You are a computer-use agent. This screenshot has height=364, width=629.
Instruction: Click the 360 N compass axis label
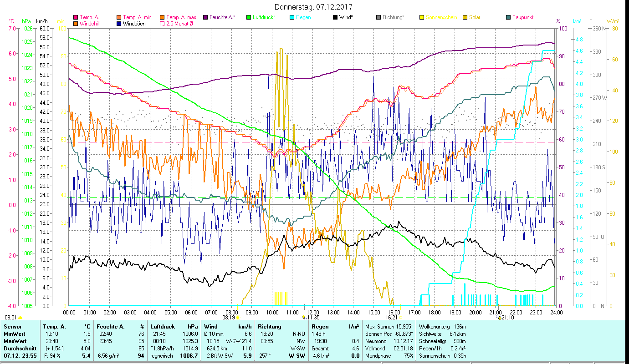tap(598, 29)
